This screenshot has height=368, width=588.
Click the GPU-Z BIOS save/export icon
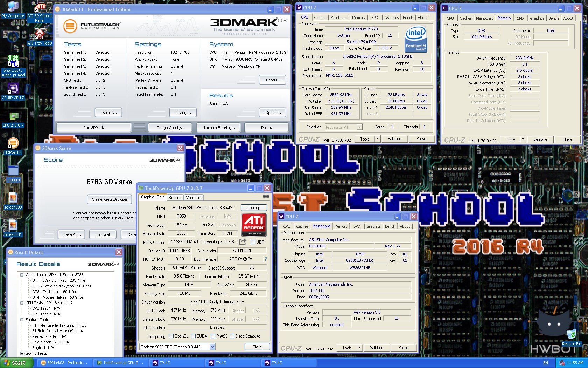click(243, 242)
